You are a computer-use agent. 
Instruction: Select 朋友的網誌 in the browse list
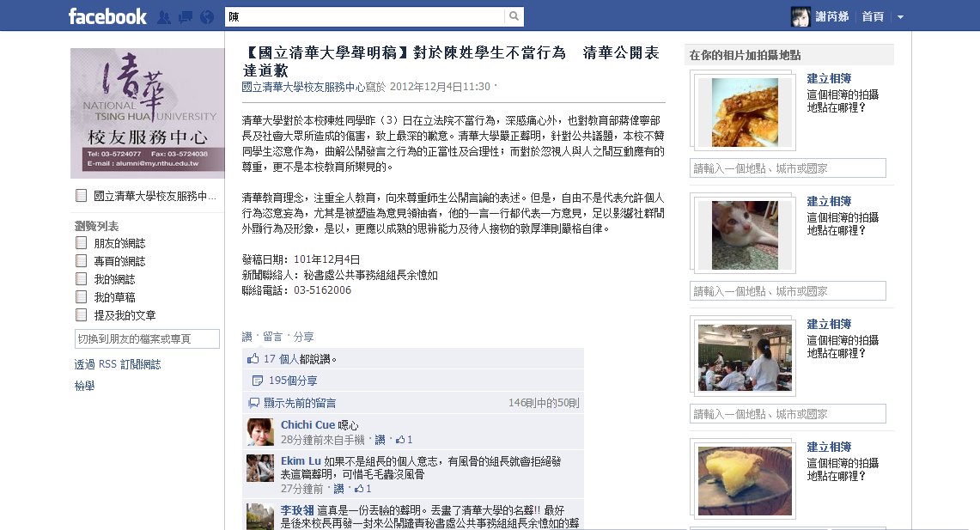pyautogui.click(x=111, y=243)
